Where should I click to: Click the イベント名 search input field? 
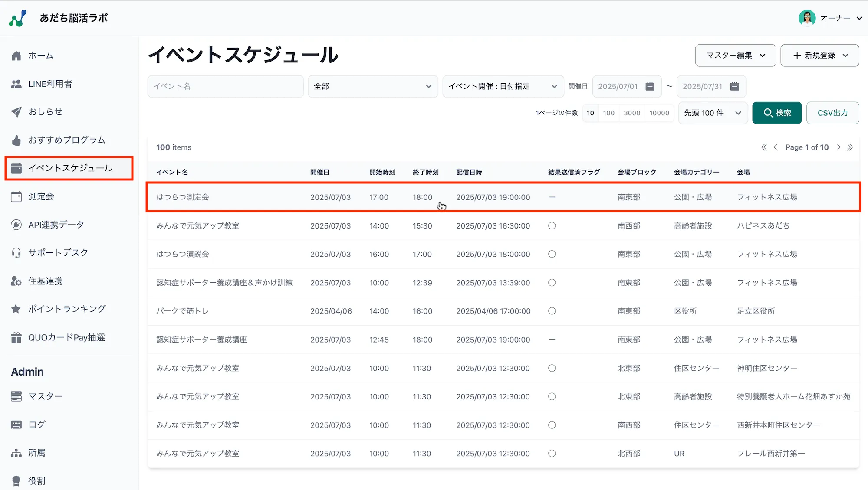click(x=225, y=86)
